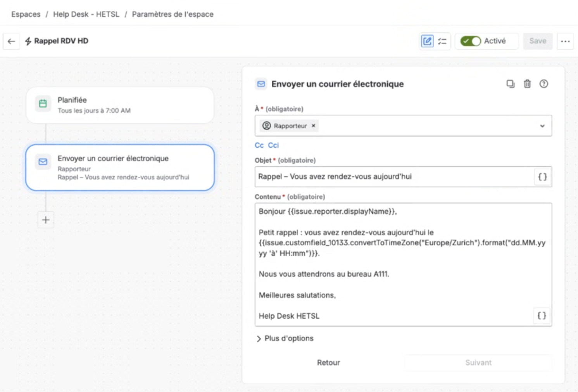The width and height of the screenshot is (578, 392).
Task: Click 'Nous vous attendrons au bureau A111.' line
Action: tap(324, 274)
